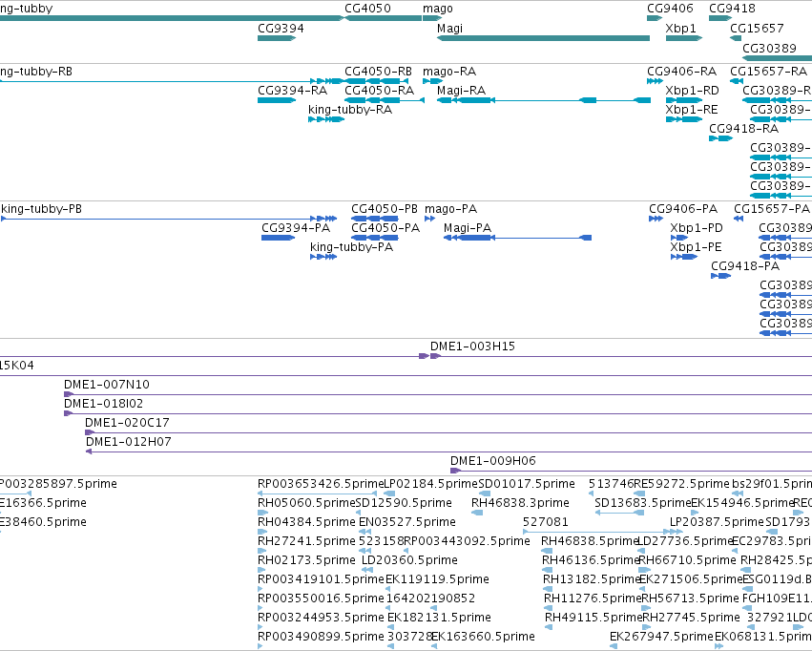Select the CG9394 gene label in top track
The width and height of the screenshot is (812, 651).
[x=281, y=28]
